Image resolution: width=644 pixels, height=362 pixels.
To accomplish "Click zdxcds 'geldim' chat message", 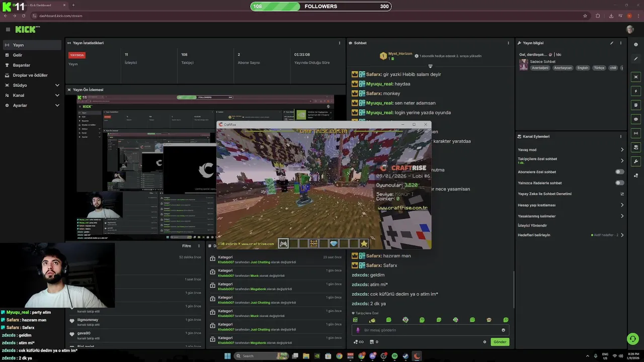I will click(368, 275).
